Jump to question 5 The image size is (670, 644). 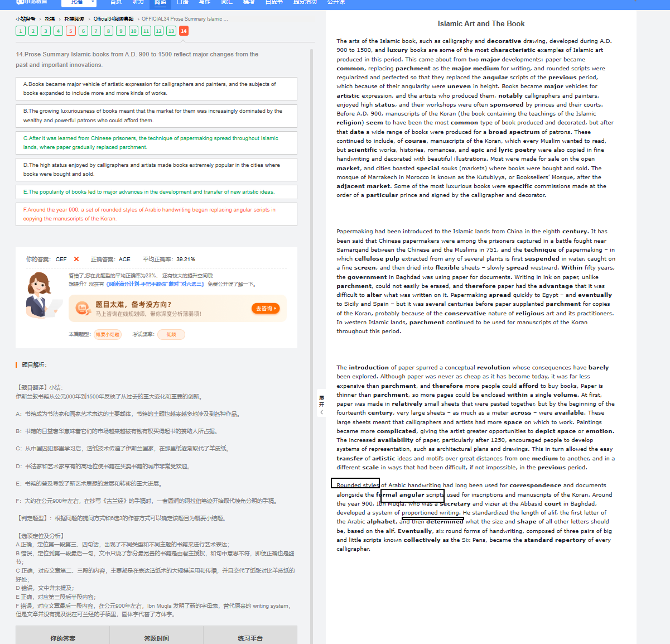[70, 31]
